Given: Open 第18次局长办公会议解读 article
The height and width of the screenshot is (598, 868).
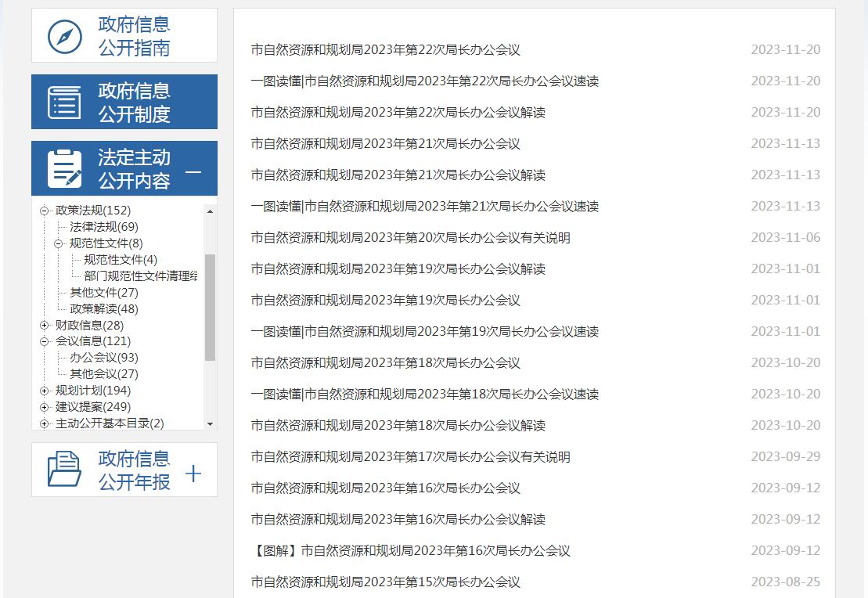Looking at the screenshot, I should tap(398, 425).
